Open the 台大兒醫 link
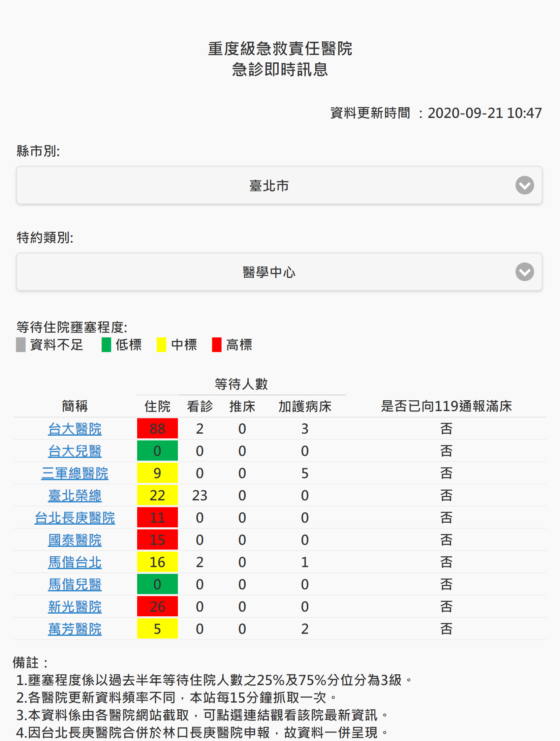560x741 pixels. [x=75, y=451]
